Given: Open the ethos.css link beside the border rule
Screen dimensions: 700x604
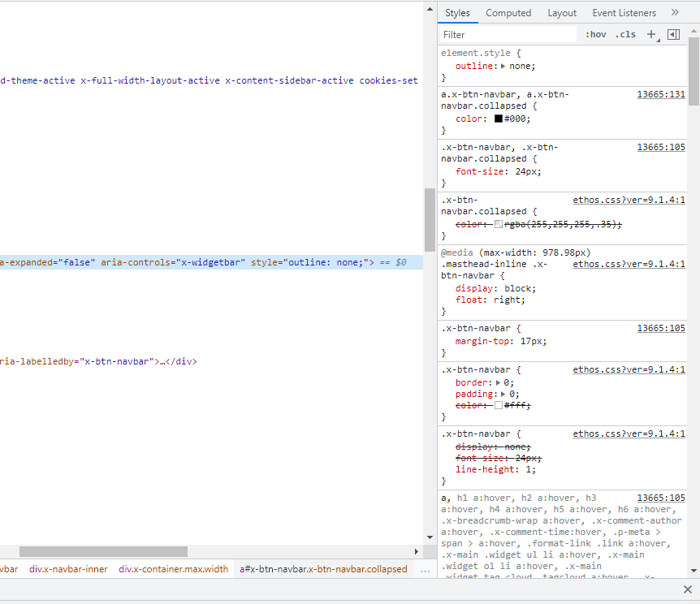Looking at the screenshot, I should pos(629,369).
